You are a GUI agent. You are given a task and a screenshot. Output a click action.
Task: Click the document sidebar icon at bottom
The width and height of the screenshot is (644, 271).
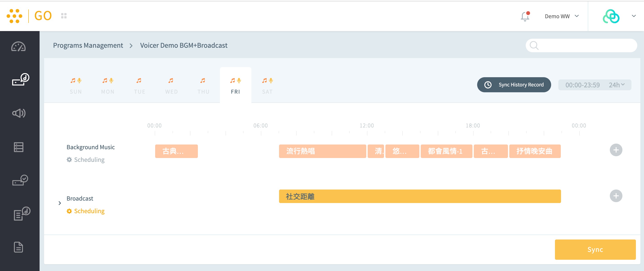(x=18, y=247)
